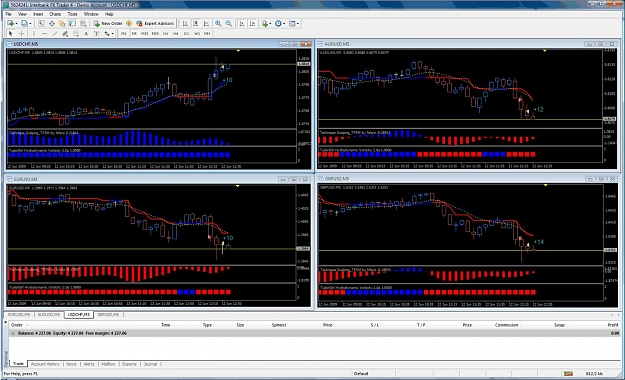Open the Charts menu

55,14
